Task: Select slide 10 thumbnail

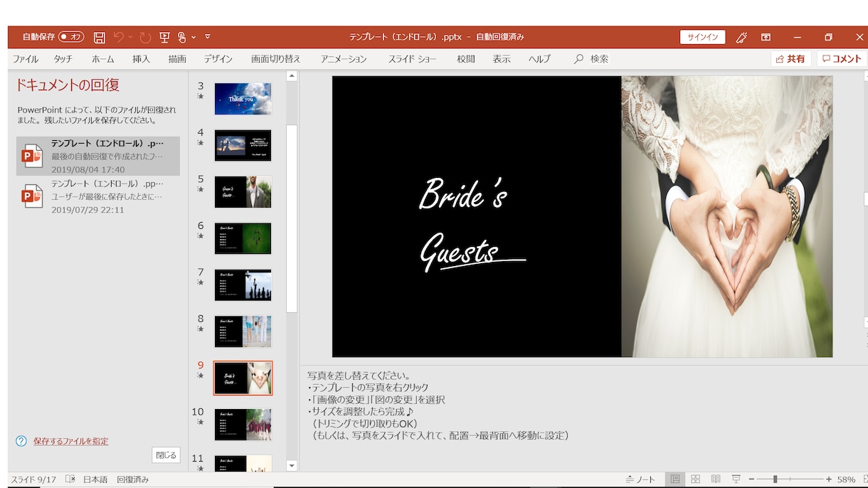Action: click(x=243, y=425)
